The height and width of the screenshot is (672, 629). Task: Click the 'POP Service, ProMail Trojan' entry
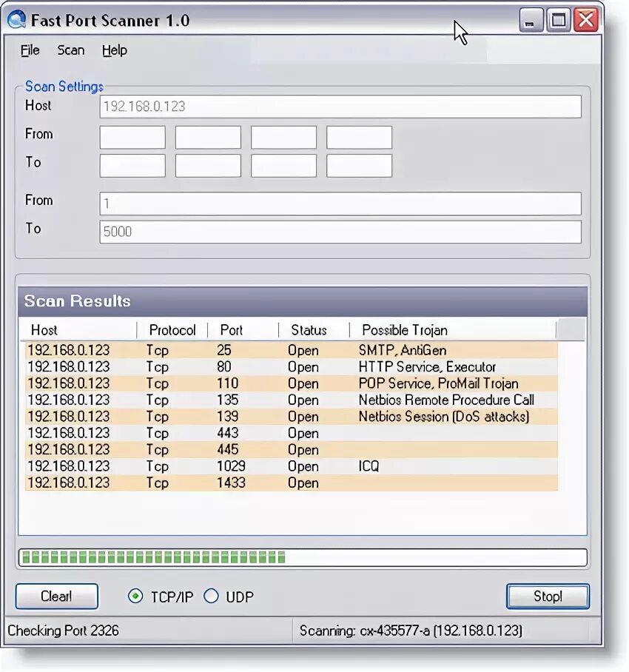tap(438, 383)
